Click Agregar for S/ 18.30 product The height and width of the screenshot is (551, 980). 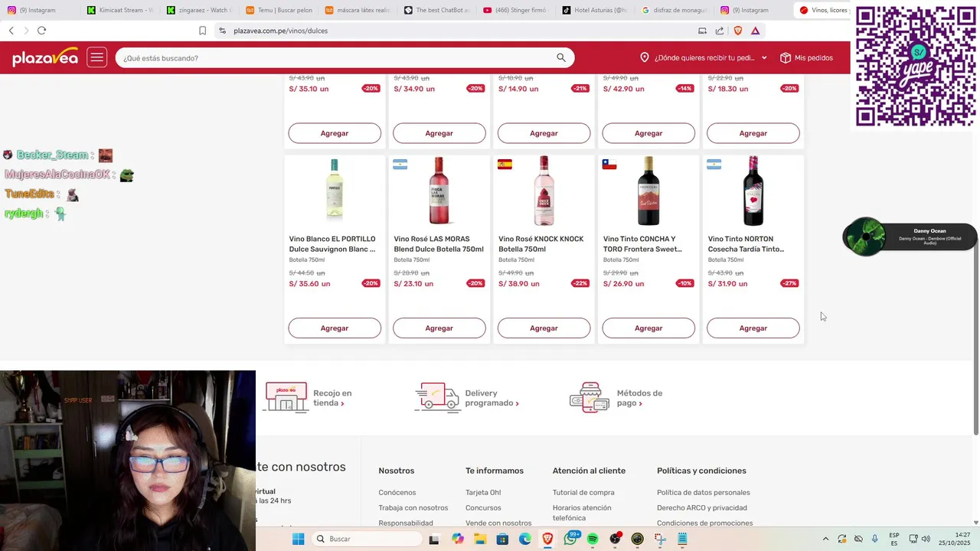753,133
